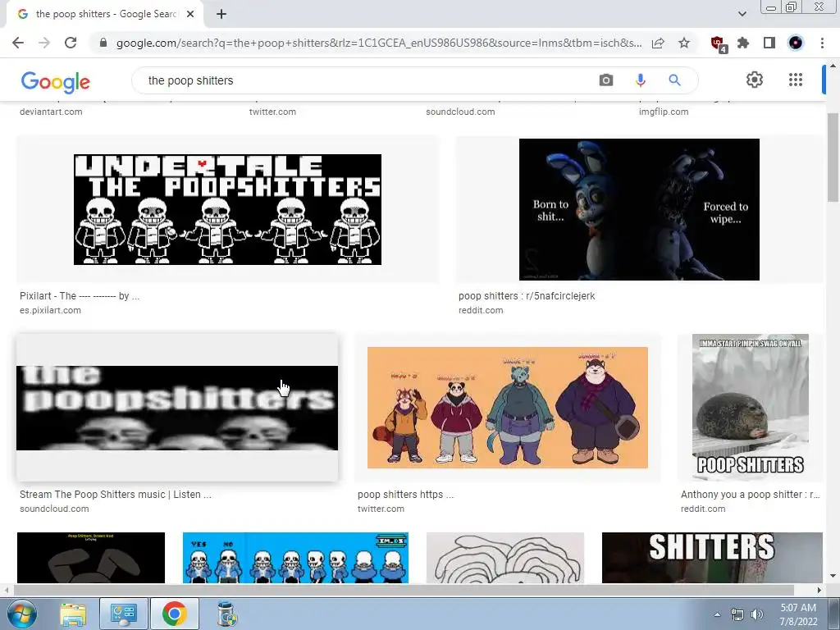Viewport: 840px width, 630px height.
Task: Click the vertical scrollbar thumb
Action: pos(833,158)
